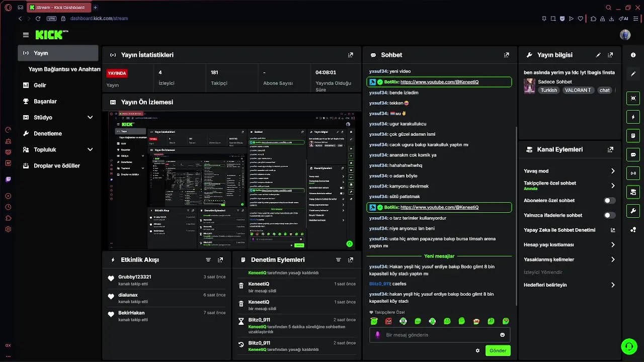Click the chat panel scrollbar

[516, 216]
